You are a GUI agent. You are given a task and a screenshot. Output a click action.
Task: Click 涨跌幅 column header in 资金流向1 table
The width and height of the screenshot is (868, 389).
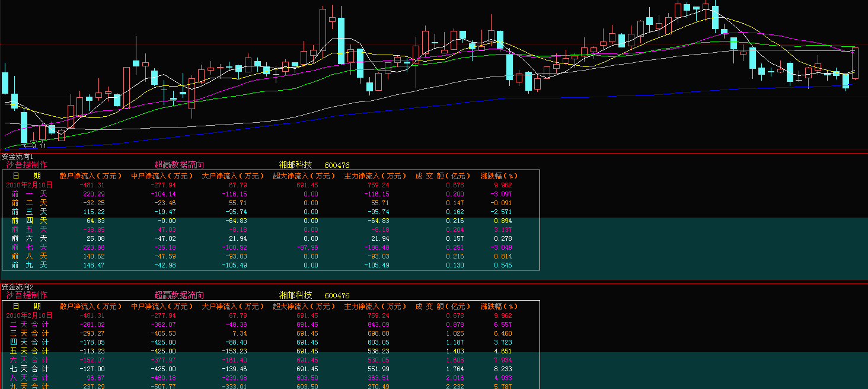coord(499,176)
